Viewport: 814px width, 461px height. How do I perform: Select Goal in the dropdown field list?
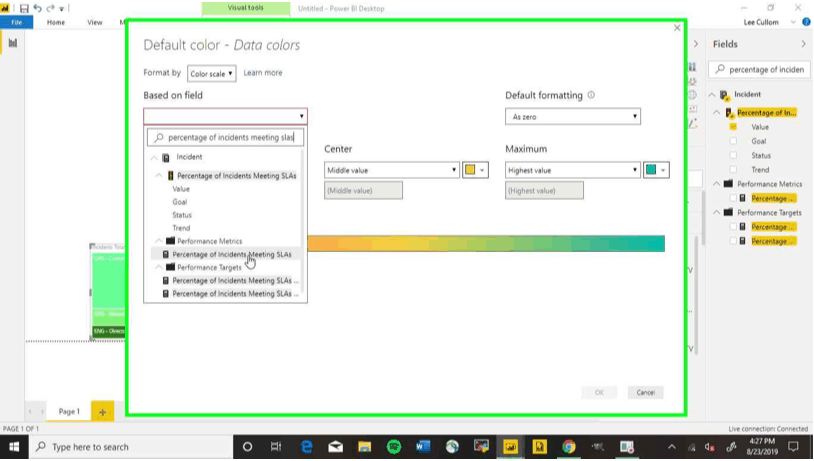[180, 202]
